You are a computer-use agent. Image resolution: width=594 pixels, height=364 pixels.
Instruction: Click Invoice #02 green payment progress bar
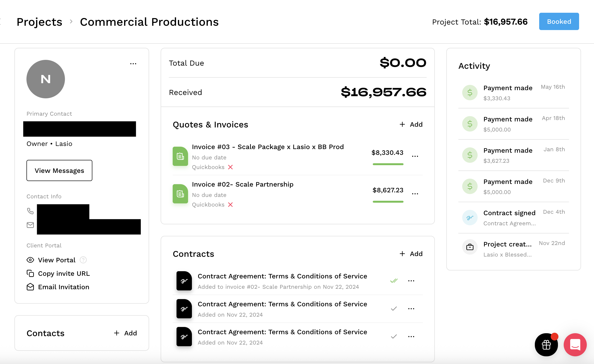(x=388, y=201)
